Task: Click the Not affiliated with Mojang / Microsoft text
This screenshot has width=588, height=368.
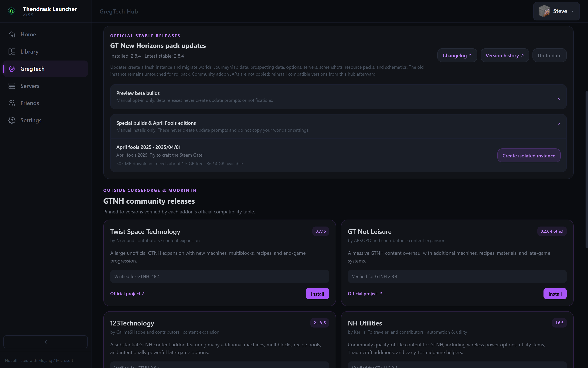Action: point(39,360)
